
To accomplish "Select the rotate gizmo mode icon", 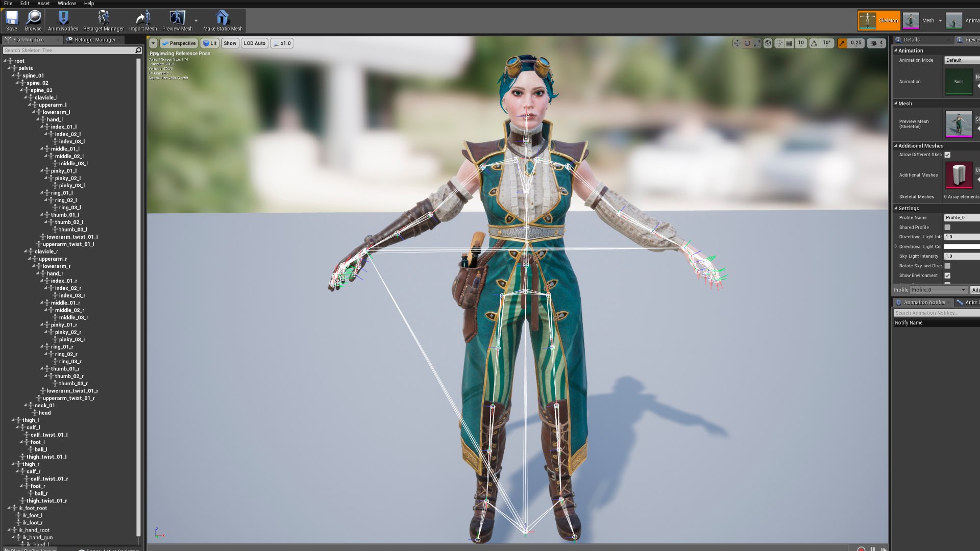I will [x=747, y=43].
